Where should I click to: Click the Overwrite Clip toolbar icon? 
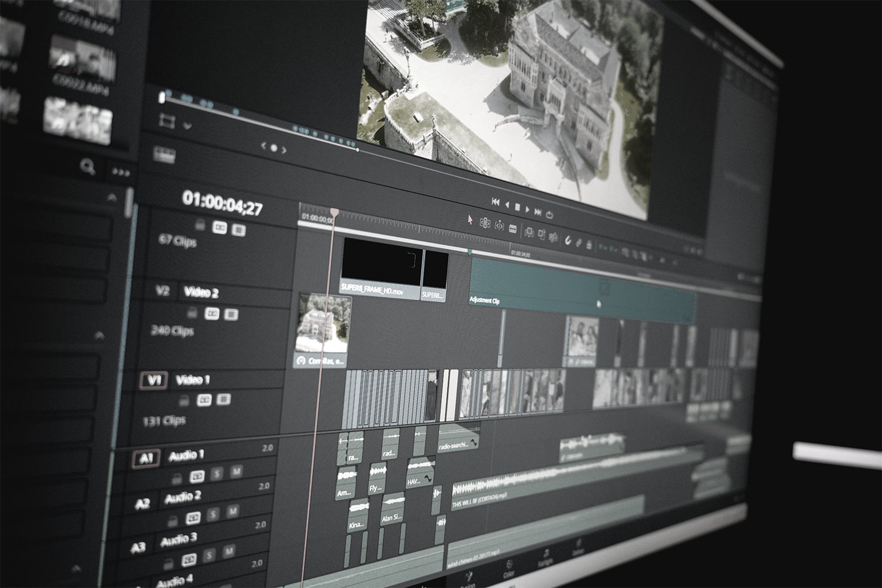point(541,235)
